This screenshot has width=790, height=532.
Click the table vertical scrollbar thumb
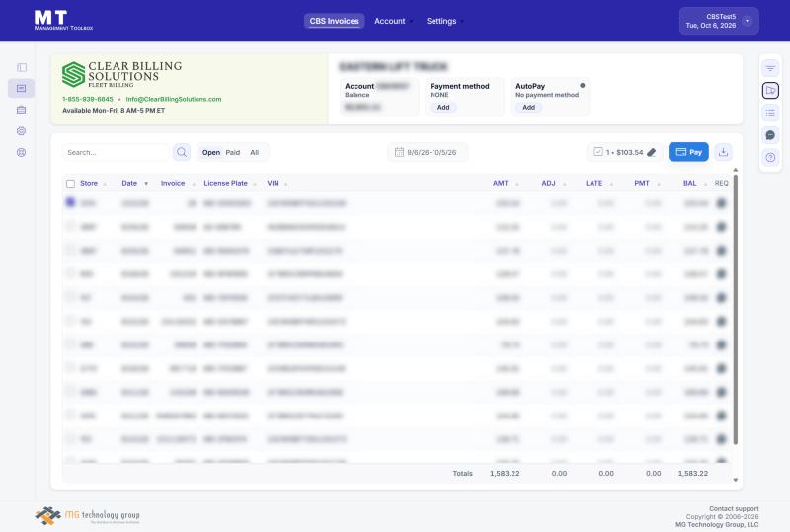click(735, 309)
